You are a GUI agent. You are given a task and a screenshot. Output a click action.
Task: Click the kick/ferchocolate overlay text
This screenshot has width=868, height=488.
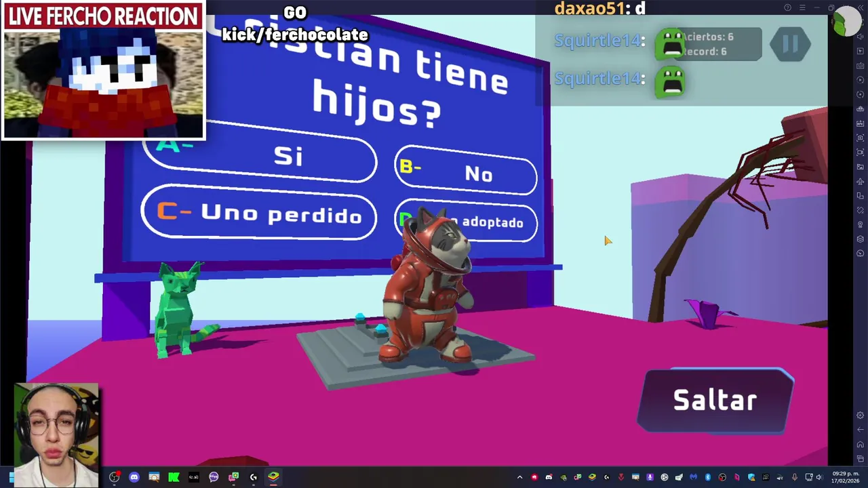point(295,35)
